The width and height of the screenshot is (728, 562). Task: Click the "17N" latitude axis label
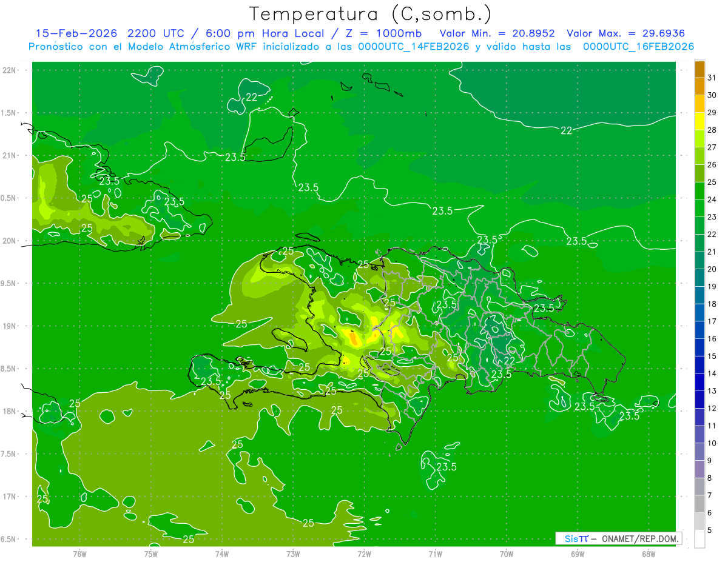(x=9, y=497)
